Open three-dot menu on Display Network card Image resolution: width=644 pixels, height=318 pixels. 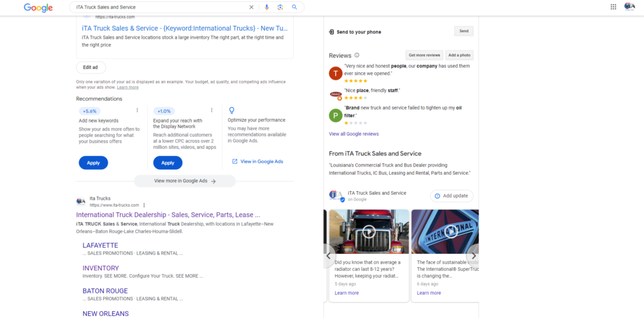point(211,110)
